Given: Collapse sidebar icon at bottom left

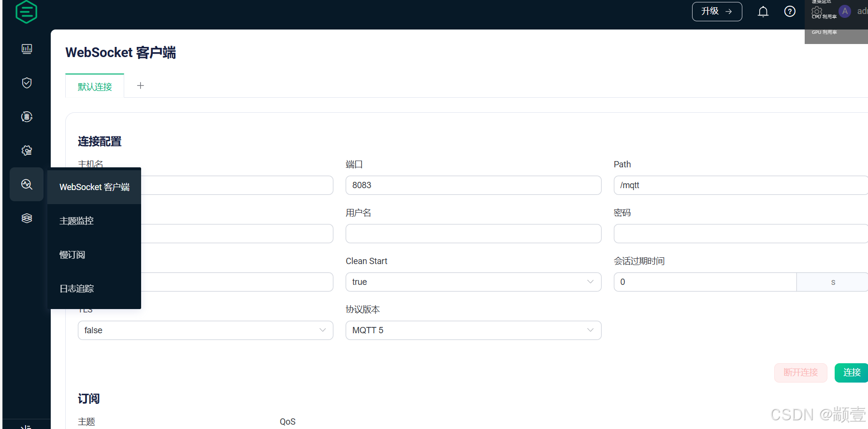Looking at the screenshot, I should pos(27,427).
